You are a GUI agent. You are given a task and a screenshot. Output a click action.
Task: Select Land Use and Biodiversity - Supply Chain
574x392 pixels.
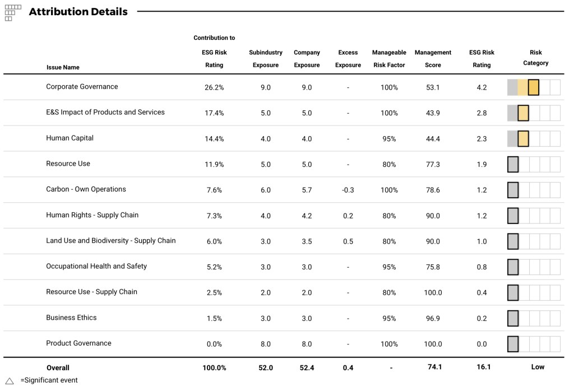[110, 241]
